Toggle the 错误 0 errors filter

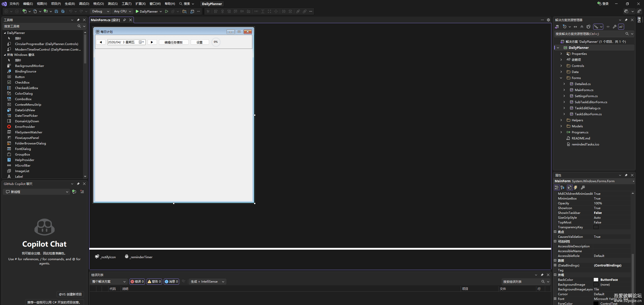coord(137,282)
